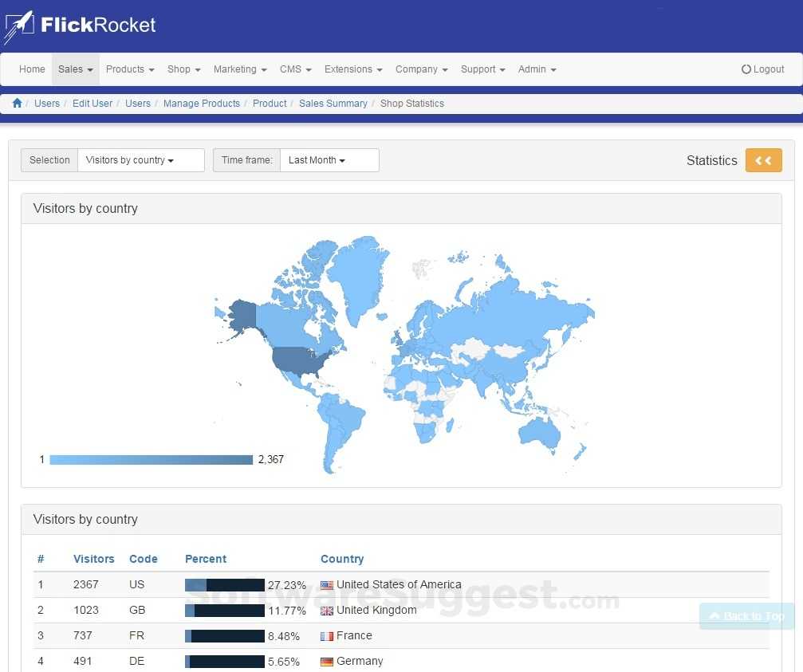The width and height of the screenshot is (803, 672).
Task: Open the Marketing menu
Action: [x=239, y=69]
